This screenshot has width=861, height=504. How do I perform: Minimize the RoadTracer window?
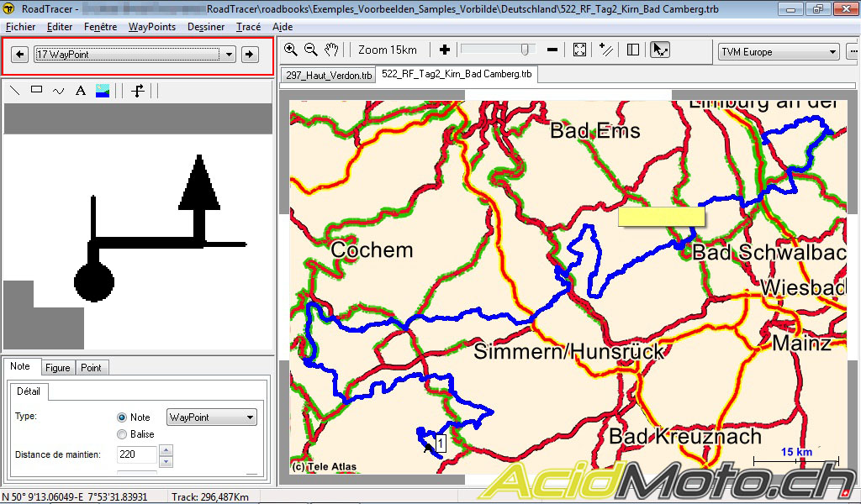coord(790,9)
